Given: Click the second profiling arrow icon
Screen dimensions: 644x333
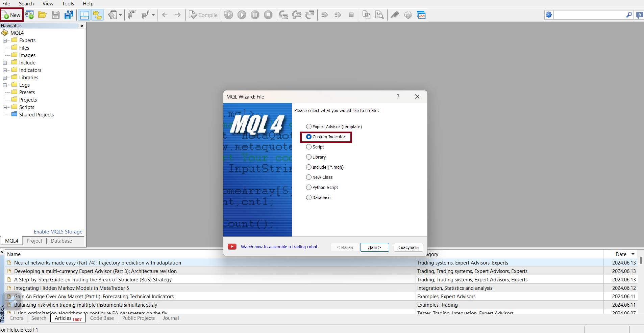Looking at the screenshot, I should point(338,15).
